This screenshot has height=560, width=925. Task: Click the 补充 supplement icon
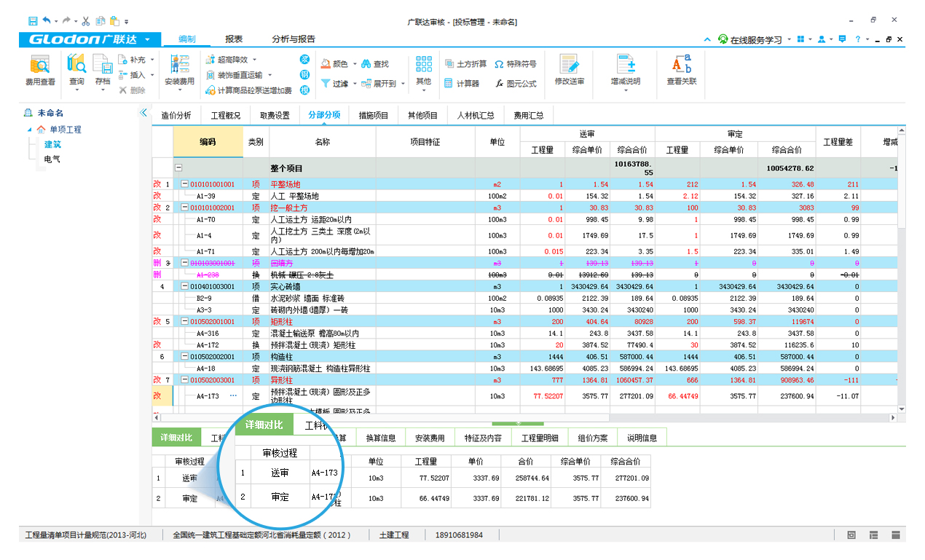tap(122, 60)
